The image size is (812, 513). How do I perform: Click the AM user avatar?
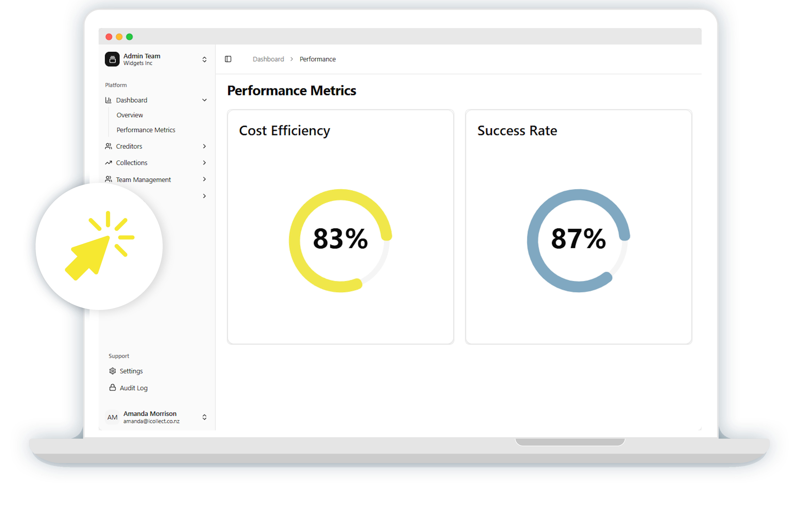[112, 417]
